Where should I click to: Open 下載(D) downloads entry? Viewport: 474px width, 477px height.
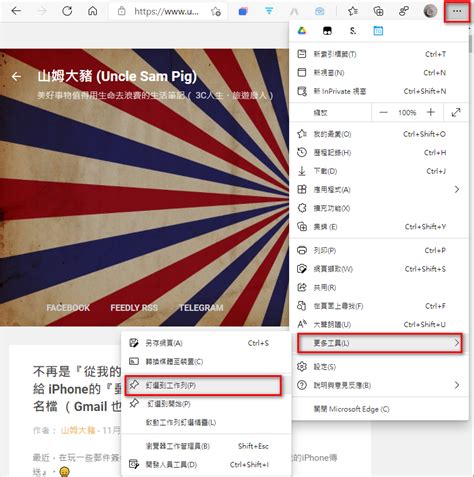pyautogui.click(x=379, y=171)
